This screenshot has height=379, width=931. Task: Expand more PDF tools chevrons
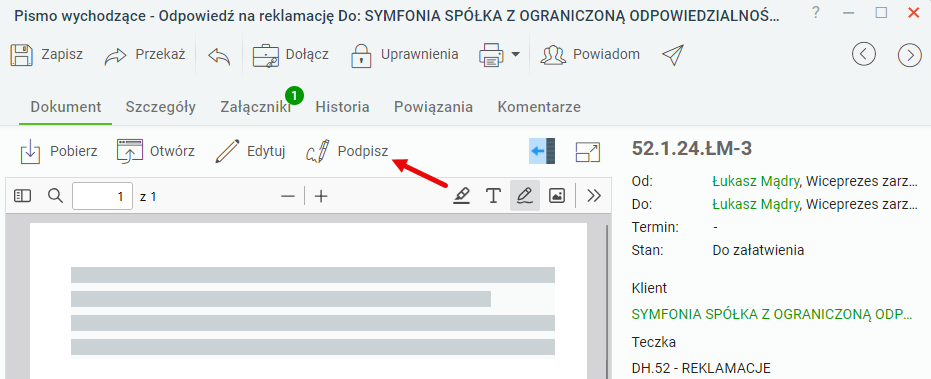[594, 195]
